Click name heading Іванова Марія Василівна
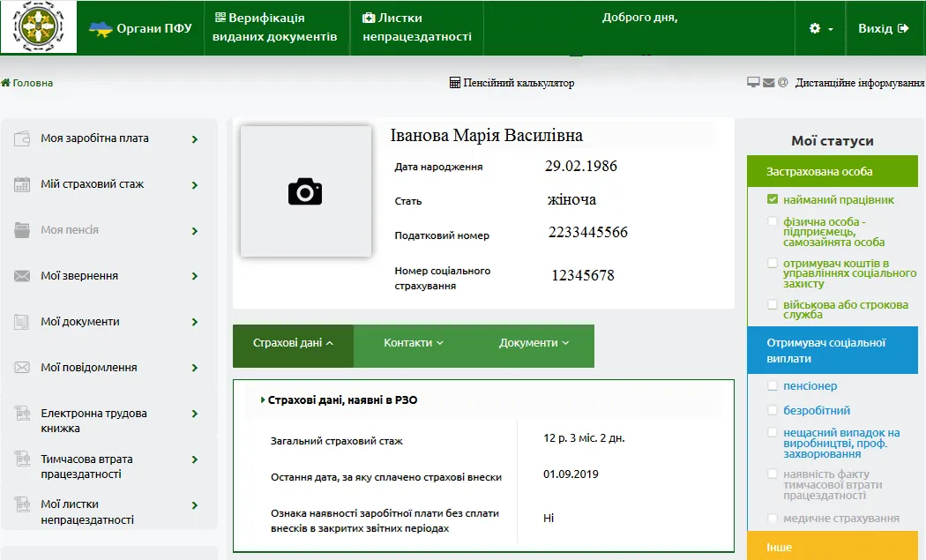This screenshot has height=560, width=926. (x=487, y=136)
